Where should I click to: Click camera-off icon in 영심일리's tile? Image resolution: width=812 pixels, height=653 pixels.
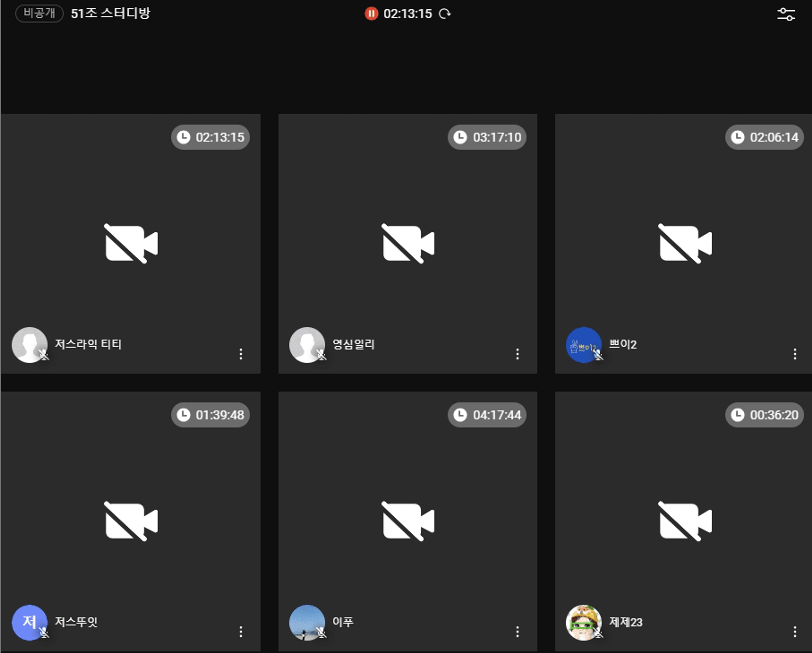point(408,243)
